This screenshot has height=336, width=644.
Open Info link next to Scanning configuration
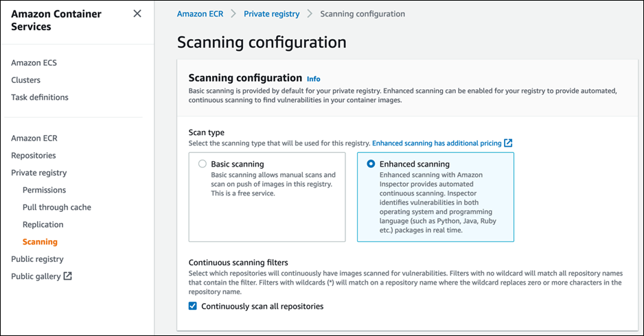click(x=313, y=79)
